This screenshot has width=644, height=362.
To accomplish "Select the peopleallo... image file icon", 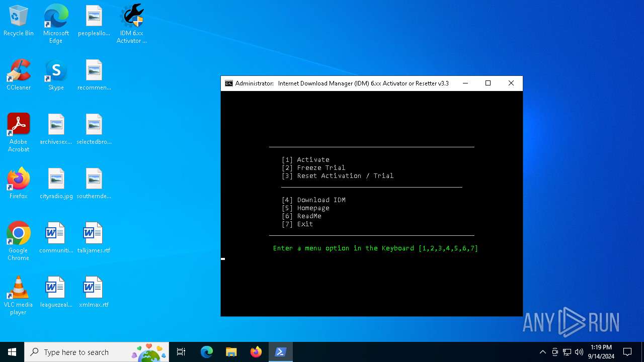I will (x=94, y=21).
